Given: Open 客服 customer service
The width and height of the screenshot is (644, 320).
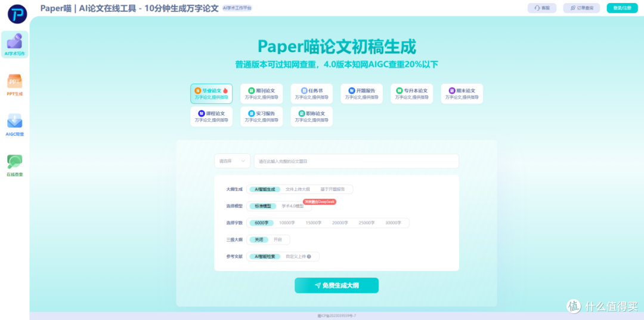Looking at the screenshot, I should pos(541,8).
